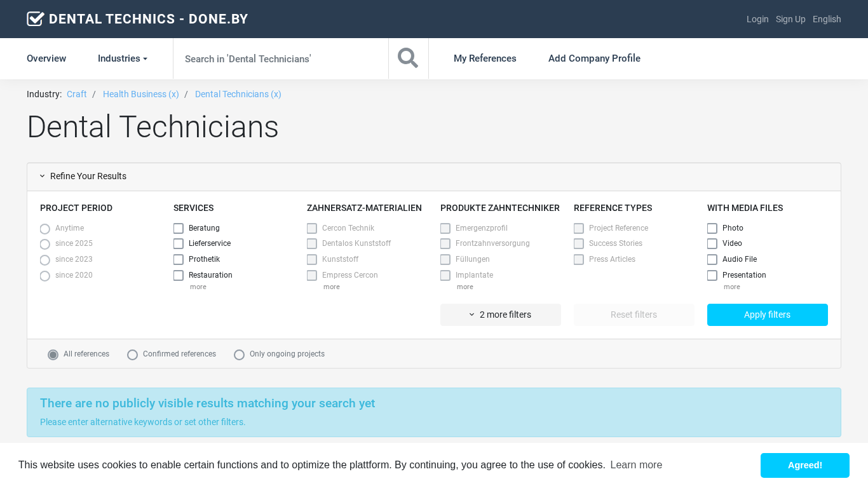Collapse the Refine Your Results panel
The height and width of the screenshot is (488, 868).
[83, 176]
